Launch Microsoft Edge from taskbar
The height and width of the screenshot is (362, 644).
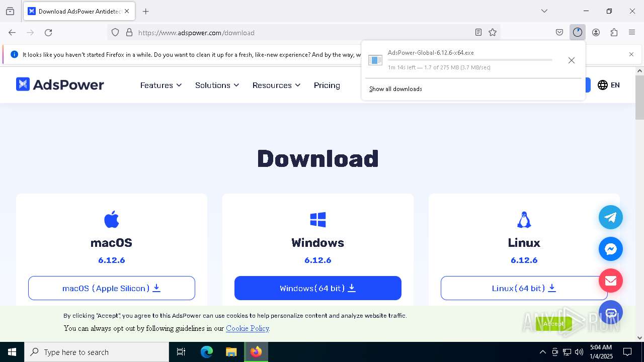point(207,352)
